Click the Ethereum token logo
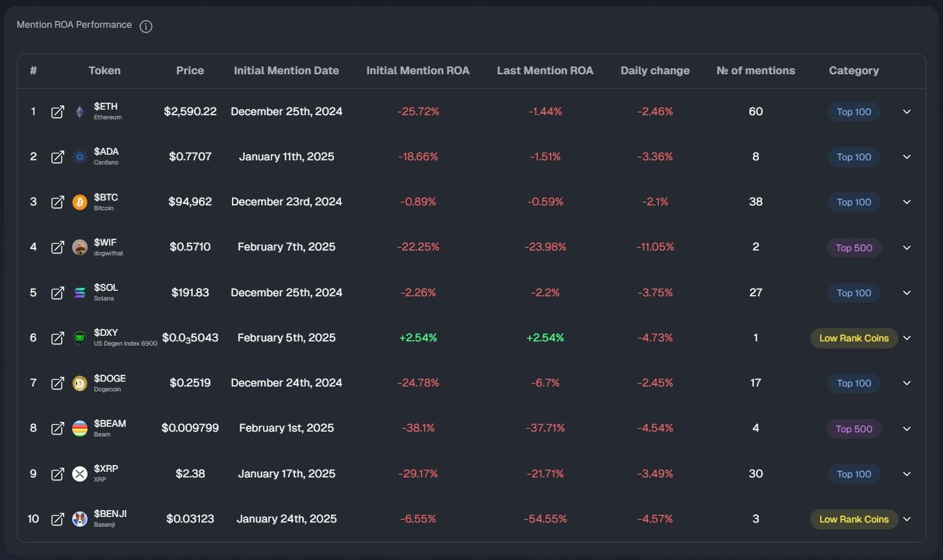Image resolution: width=943 pixels, height=560 pixels. [80, 112]
